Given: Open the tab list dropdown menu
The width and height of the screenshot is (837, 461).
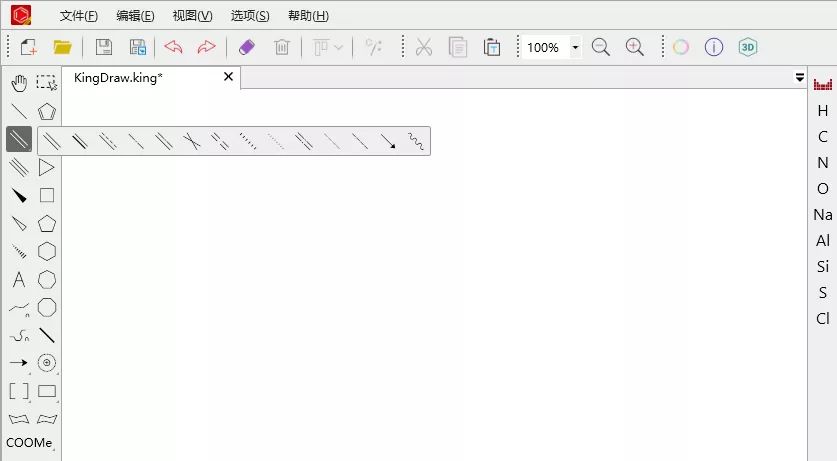Looking at the screenshot, I should coord(800,77).
